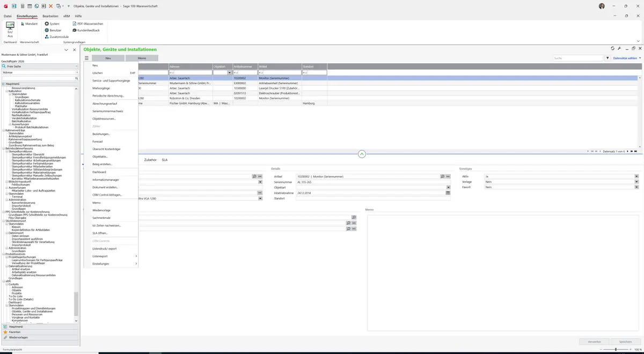Image resolution: width=644 pixels, height=354 pixels.
Task: Open the calendar picker for Inbetriebnahme
Action: point(448,193)
